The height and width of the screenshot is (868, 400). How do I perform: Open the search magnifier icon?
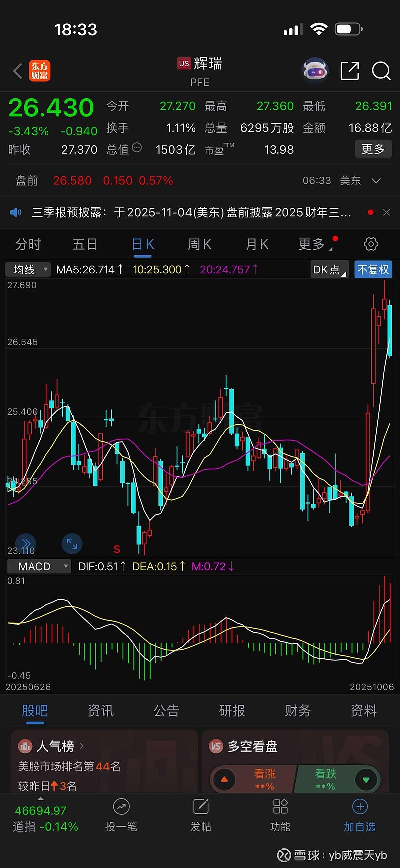381,71
